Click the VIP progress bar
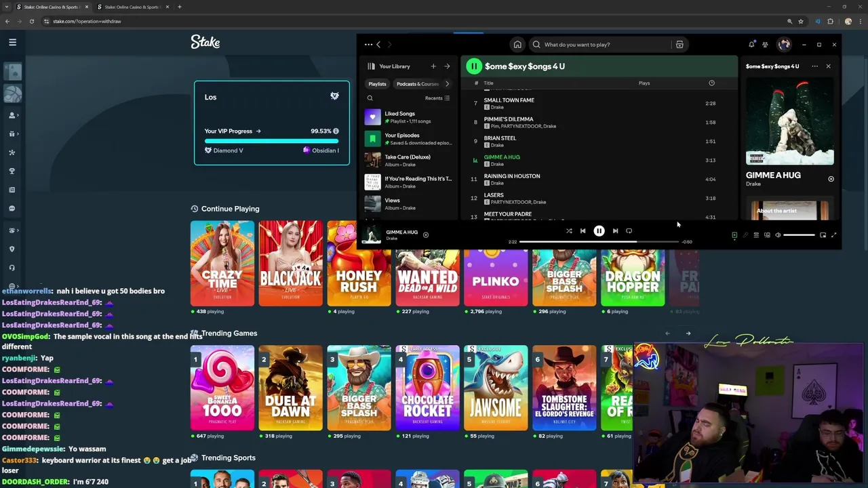868x488 pixels. click(271, 141)
